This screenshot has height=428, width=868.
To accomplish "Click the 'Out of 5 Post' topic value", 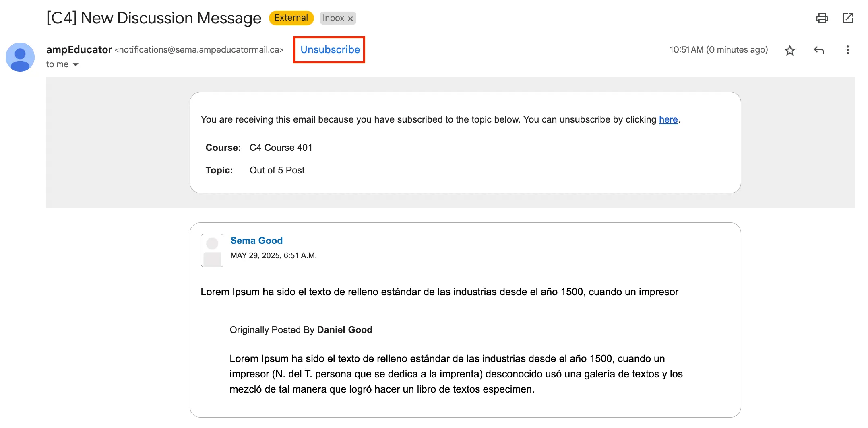I will (x=277, y=170).
